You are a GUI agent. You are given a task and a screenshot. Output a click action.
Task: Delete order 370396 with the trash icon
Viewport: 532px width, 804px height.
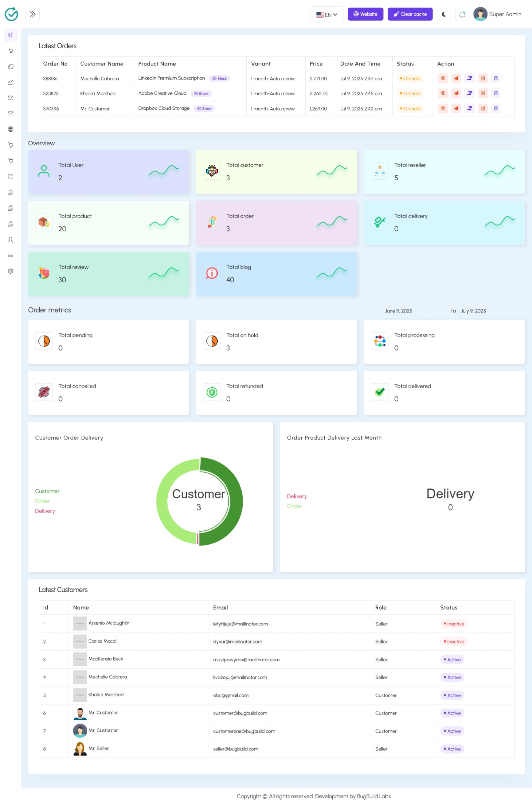click(x=496, y=109)
